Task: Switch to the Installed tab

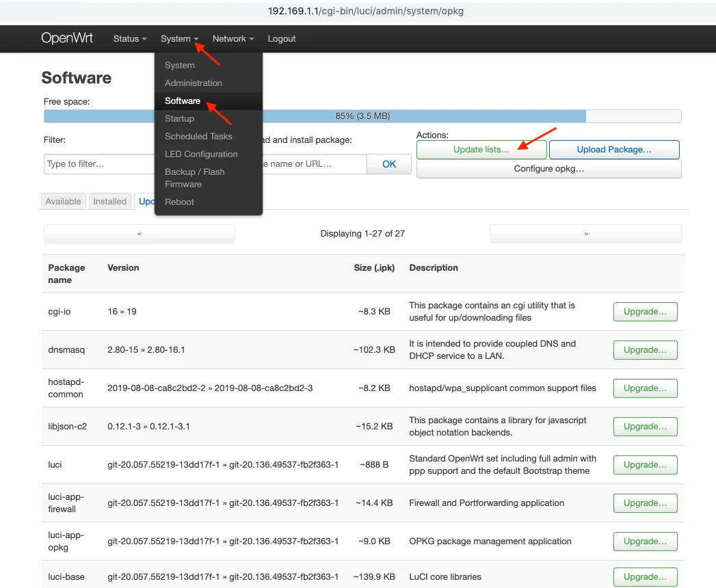Action: tap(110, 201)
